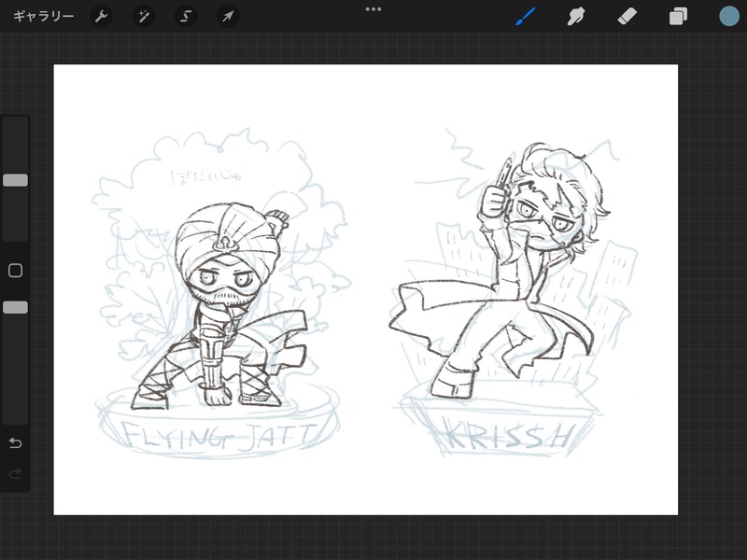The image size is (747, 560).
Task: Click the turbaned character drawing
Action: coord(219,307)
